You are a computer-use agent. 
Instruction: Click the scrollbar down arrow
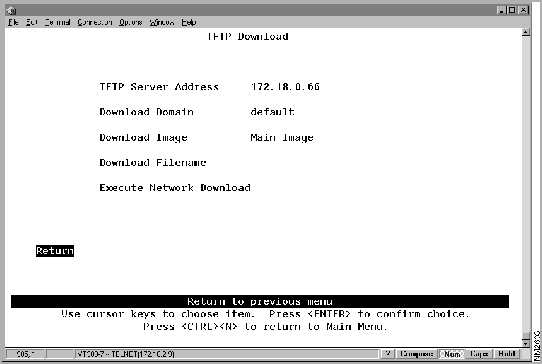pyautogui.click(x=526, y=343)
